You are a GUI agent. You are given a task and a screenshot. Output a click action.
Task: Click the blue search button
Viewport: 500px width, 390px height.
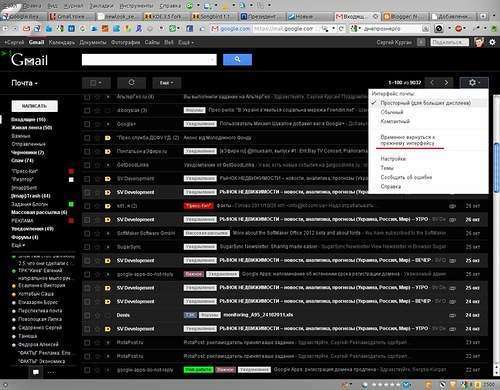click(x=237, y=59)
